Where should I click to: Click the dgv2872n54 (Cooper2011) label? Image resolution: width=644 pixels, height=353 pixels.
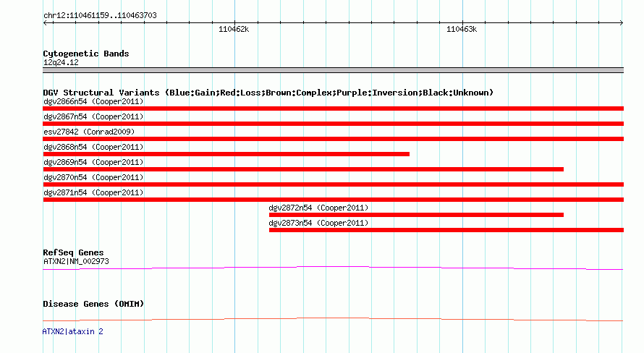(318, 208)
